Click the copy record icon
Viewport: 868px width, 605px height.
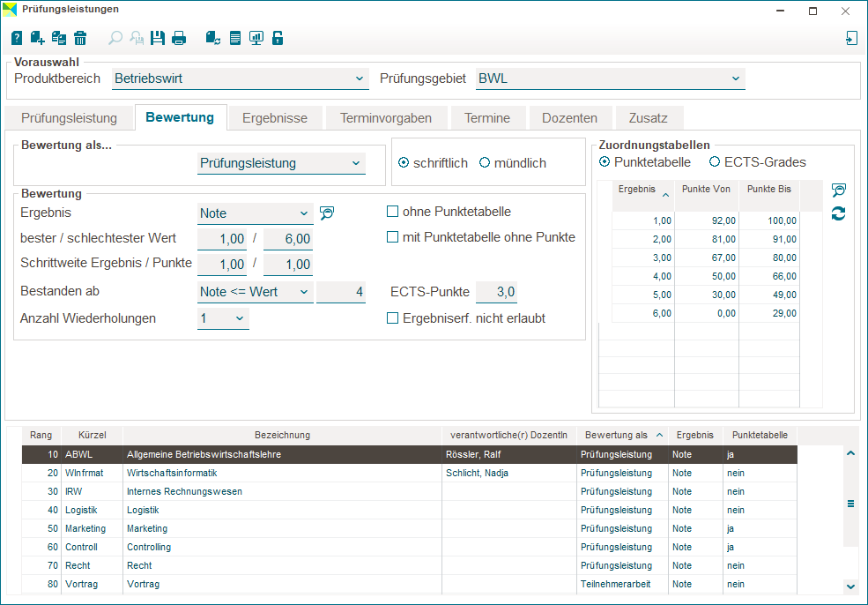tap(59, 38)
